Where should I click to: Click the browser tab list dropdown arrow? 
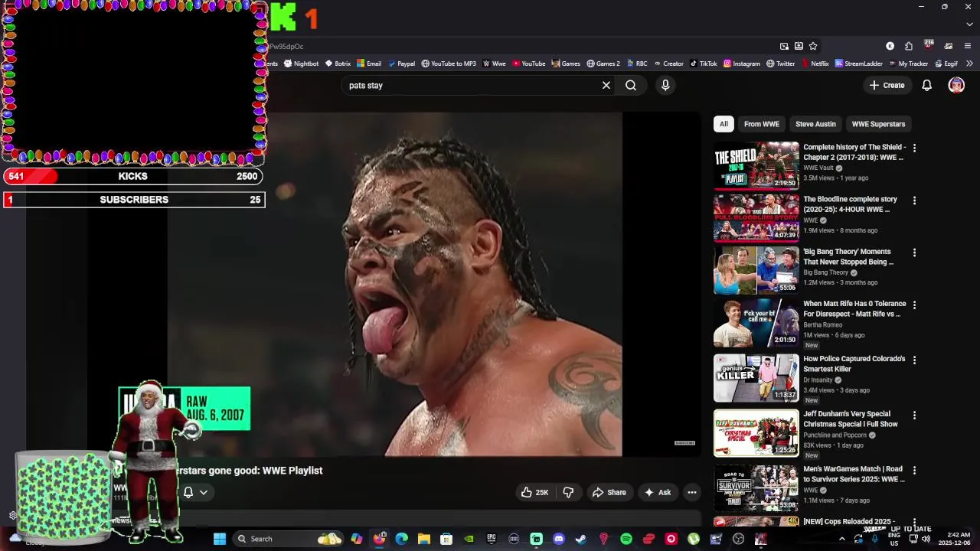(x=969, y=24)
